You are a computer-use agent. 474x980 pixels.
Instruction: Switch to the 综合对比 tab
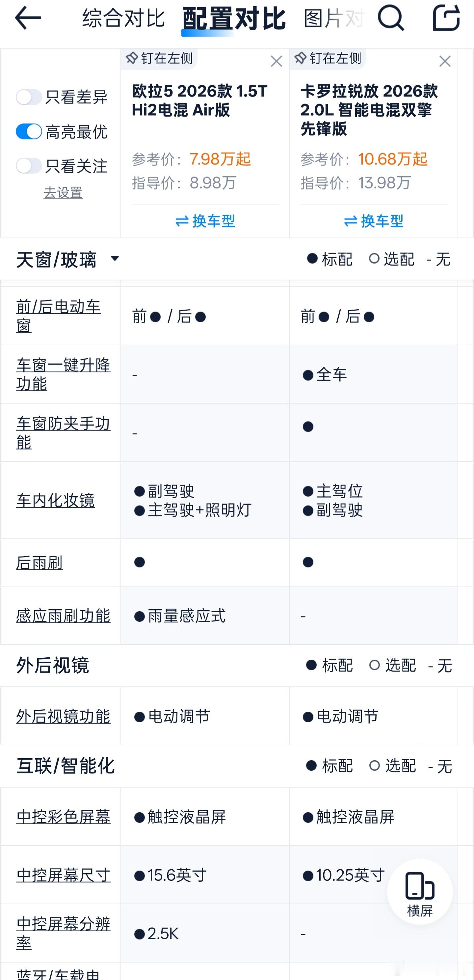[x=123, y=18]
